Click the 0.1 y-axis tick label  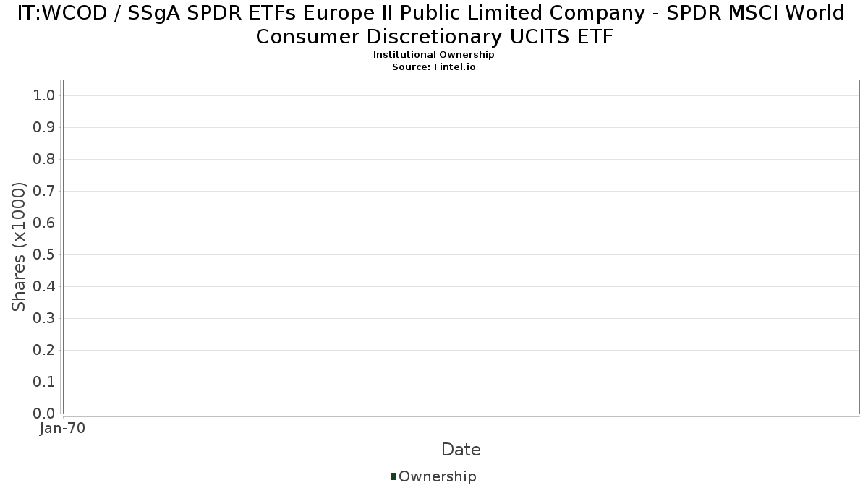click(44, 382)
